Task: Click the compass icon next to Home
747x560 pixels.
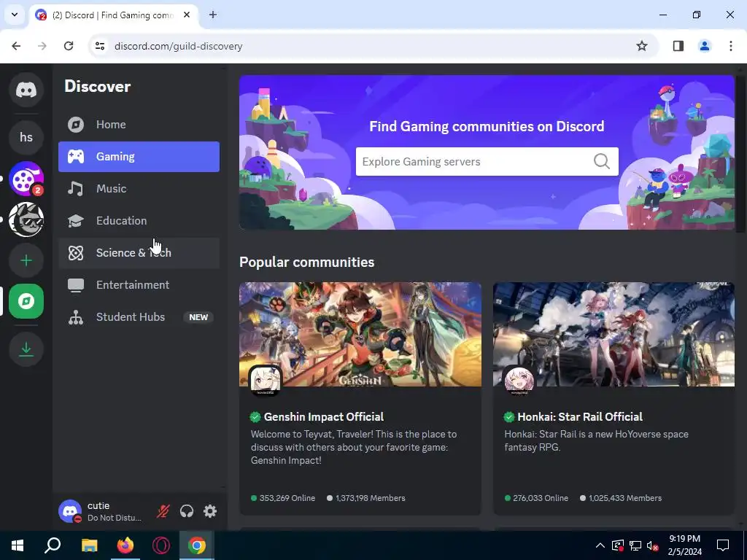Action: tap(76, 125)
